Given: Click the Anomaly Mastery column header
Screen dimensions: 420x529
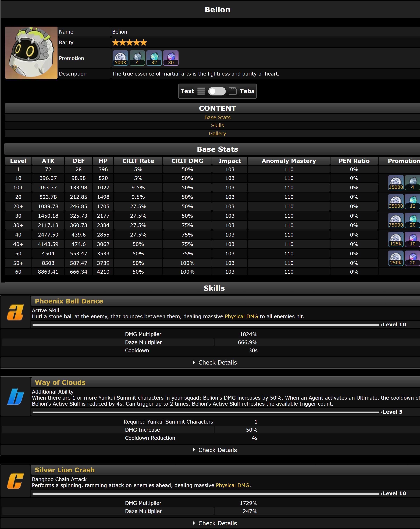Looking at the screenshot, I should [x=289, y=161].
